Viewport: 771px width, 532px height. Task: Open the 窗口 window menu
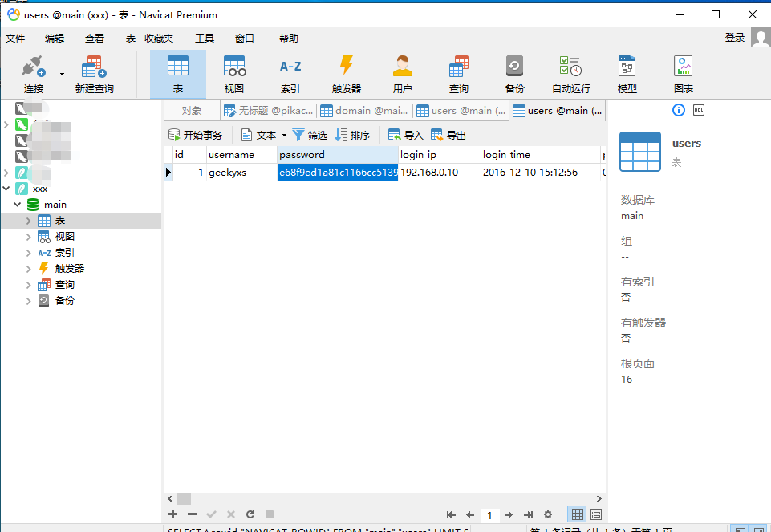tap(245, 39)
